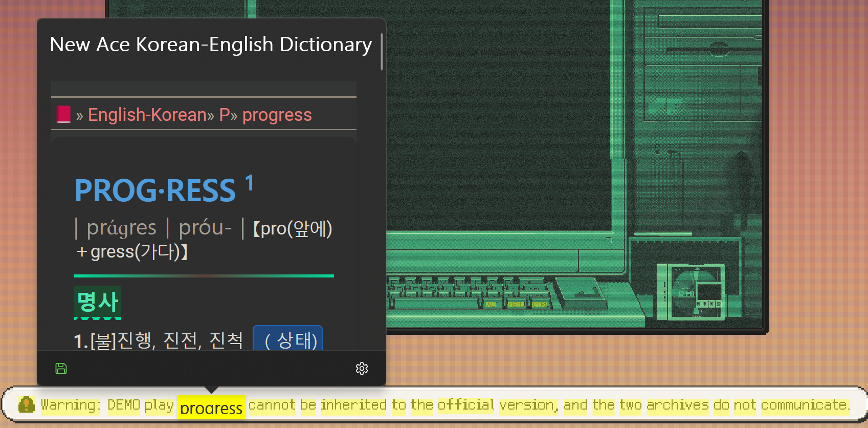This screenshot has height=428, width=868.
Task: Click the warning bell icon in subtitle bar
Action: 26,404
